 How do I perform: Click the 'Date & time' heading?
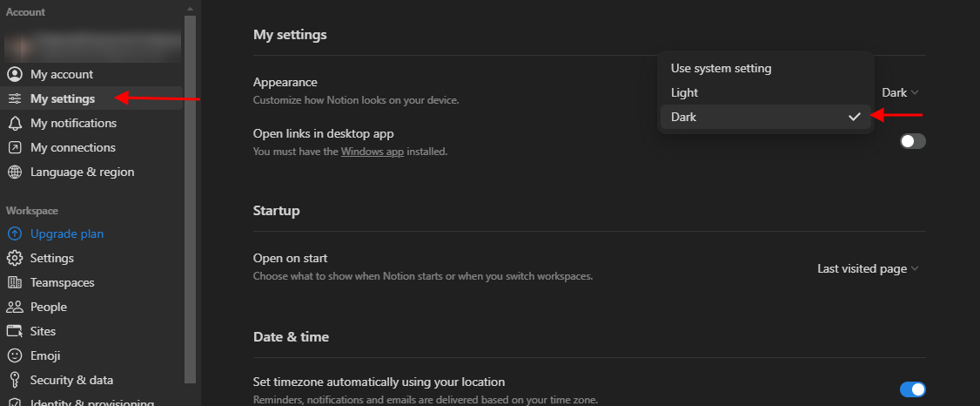[291, 337]
